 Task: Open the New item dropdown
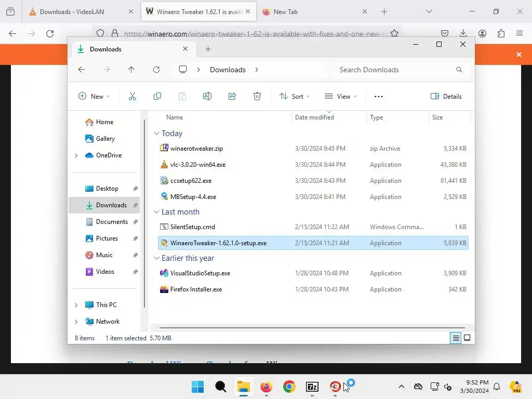click(x=94, y=96)
